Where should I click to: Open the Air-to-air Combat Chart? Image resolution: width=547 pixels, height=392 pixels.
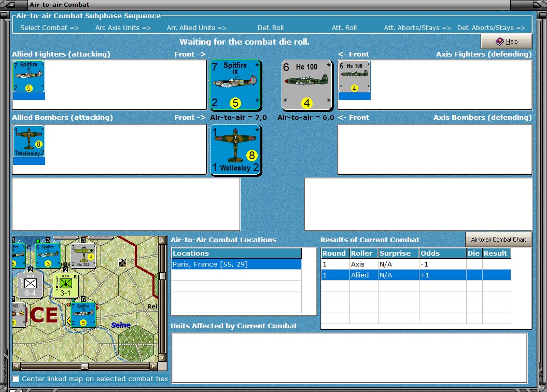point(498,240)
